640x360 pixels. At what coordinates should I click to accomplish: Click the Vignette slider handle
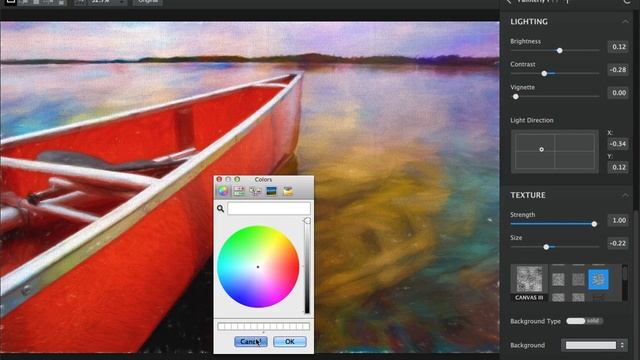point(516,97)
